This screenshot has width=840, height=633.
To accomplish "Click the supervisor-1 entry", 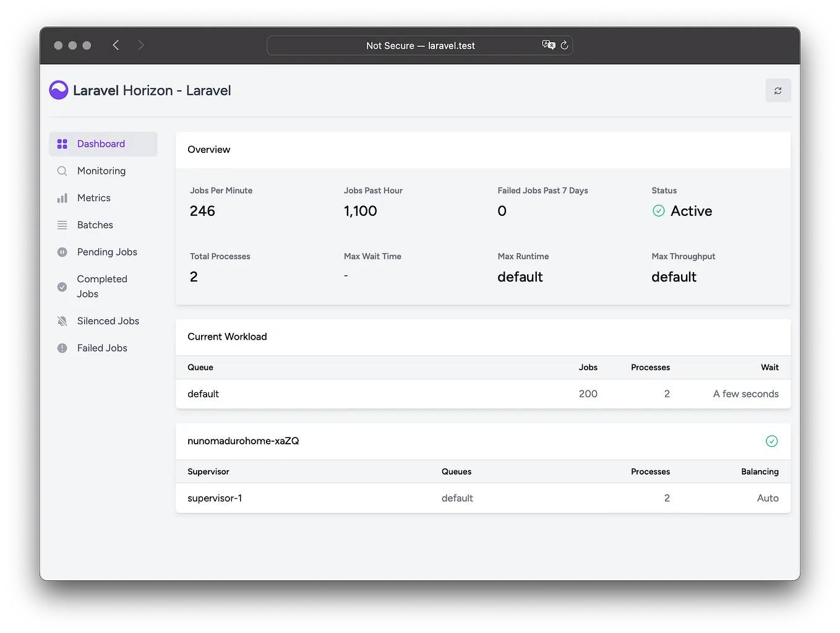I will coord(215,497).
